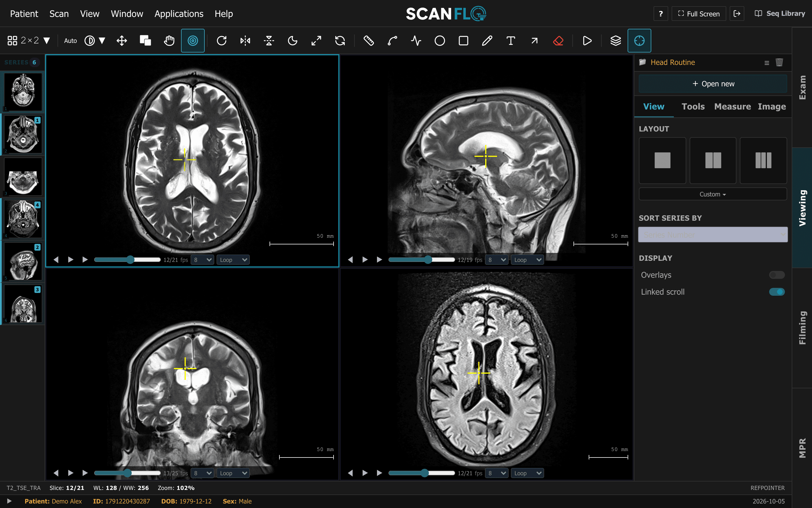Open the Applications menu
The width and height of the screenshot is (812, 508).
(x=179, y=14)
